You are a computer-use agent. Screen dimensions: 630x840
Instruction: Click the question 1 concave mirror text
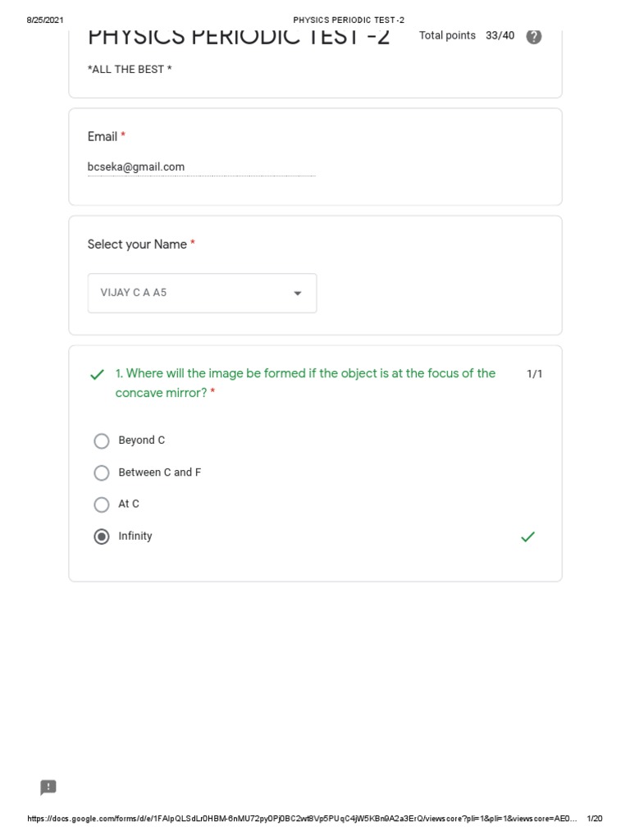coord(305,383)
